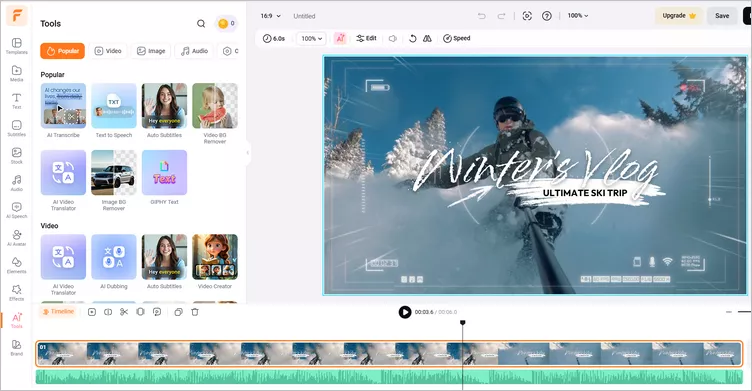The image size is (752, 391).
Task: Click the Upgrade button
Action: [679, 16]
